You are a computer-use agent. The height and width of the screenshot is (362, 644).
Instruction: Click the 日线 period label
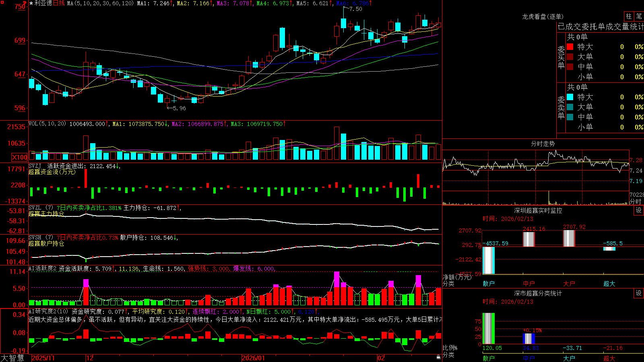pos(59,3)
